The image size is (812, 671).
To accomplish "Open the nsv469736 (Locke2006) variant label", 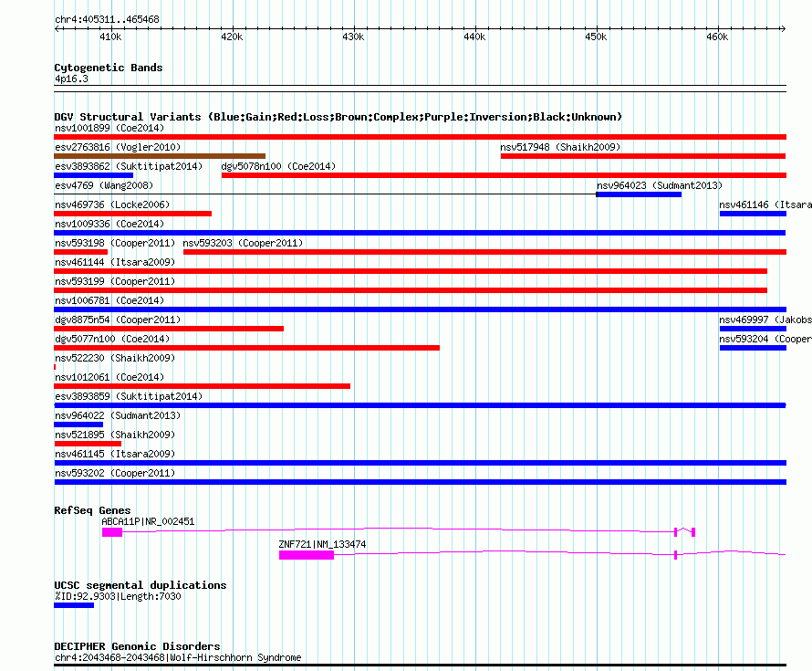I will click(x=112, y=204).
